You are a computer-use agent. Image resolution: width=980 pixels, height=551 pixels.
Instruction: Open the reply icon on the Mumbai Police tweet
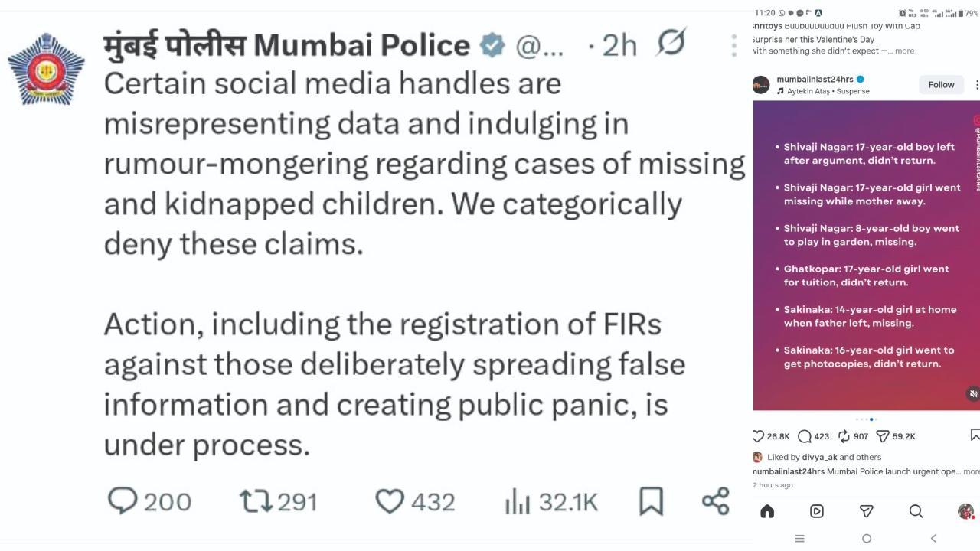pos(126,501)
